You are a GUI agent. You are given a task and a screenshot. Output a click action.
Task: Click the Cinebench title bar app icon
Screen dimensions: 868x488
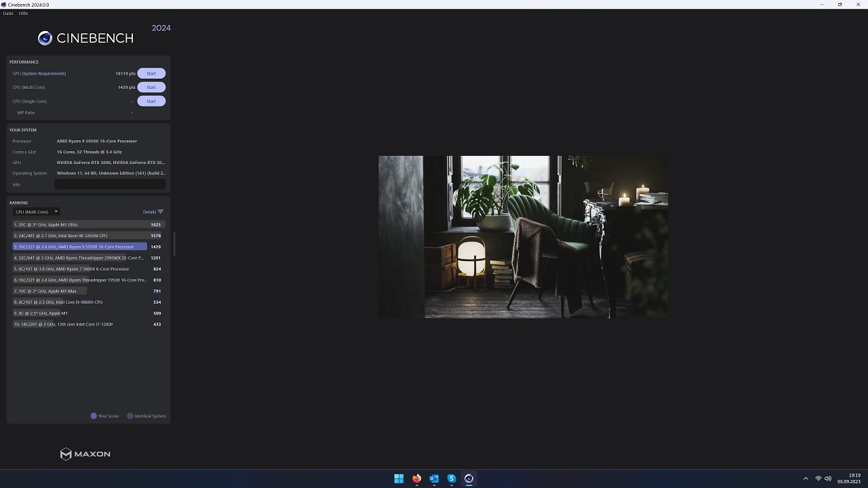pos(4,4)
